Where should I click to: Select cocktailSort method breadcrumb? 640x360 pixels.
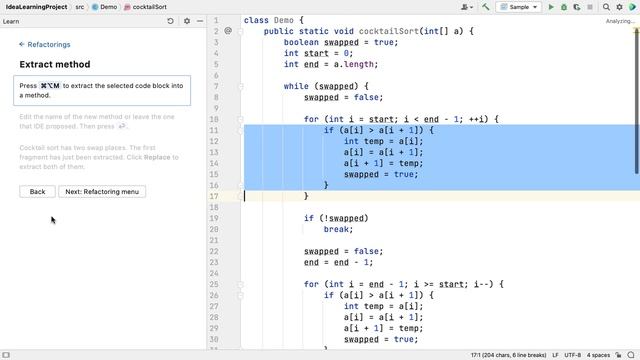(x=145, y=7)
